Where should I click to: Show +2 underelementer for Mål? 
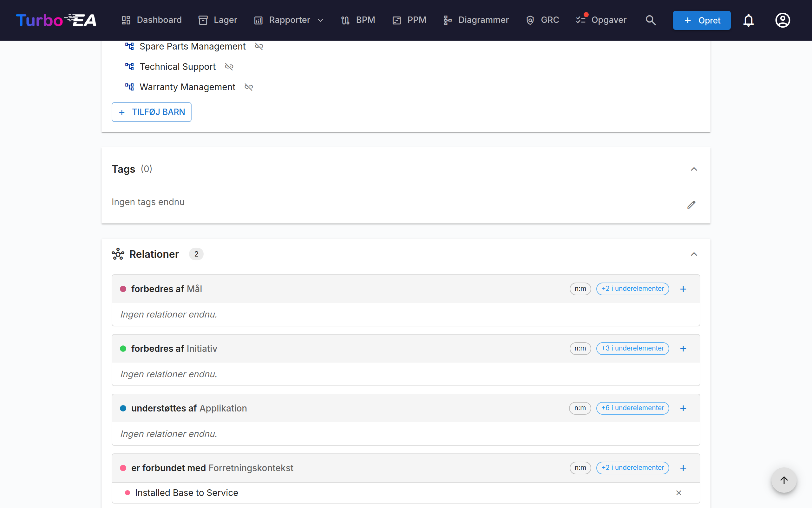tap(632, 289)
